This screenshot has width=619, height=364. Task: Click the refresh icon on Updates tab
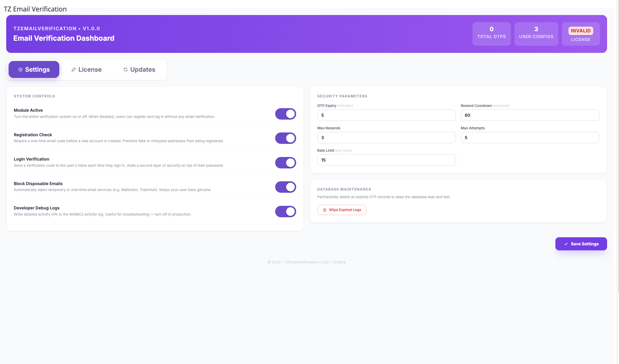(x=125, y=70)
